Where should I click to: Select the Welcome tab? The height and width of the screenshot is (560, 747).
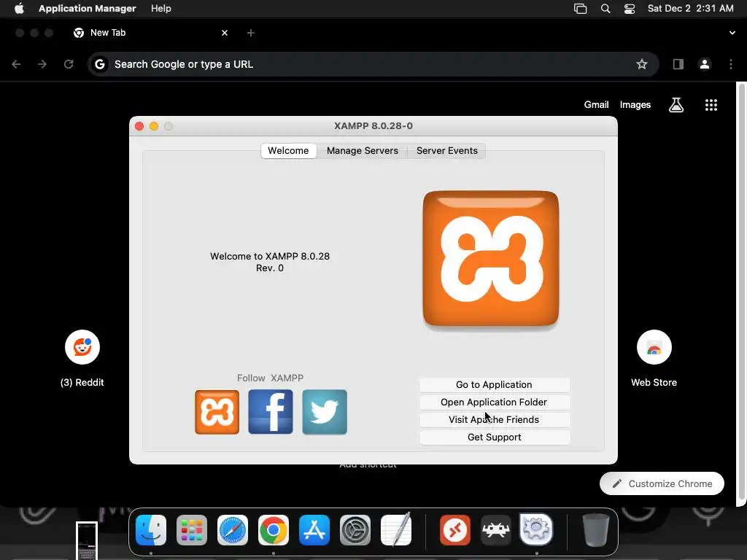[288, 150]
